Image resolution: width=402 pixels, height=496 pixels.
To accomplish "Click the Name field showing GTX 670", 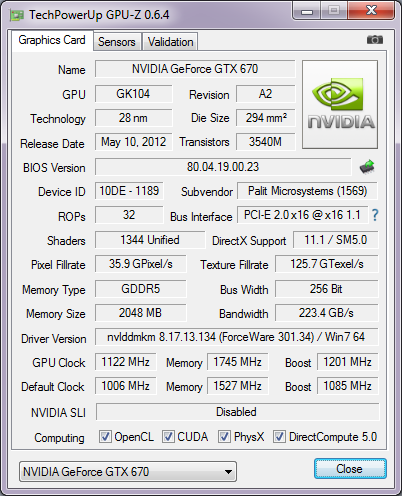I will (195, 69).
